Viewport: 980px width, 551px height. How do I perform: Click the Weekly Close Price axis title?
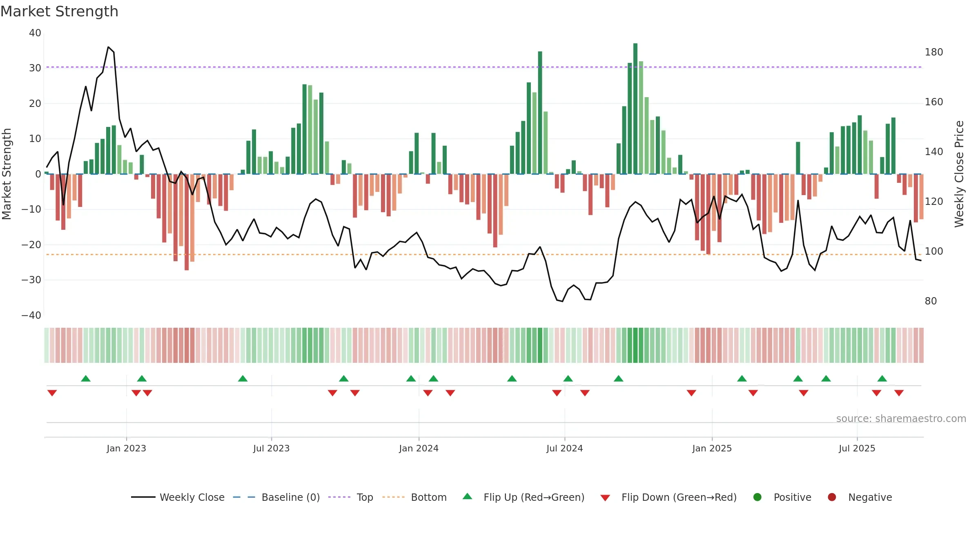click(959, 174)
